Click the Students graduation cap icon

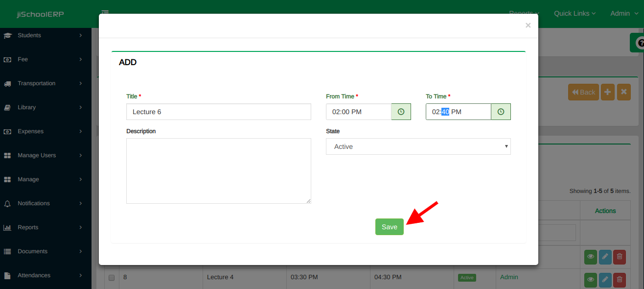click(x=7, y=35)
